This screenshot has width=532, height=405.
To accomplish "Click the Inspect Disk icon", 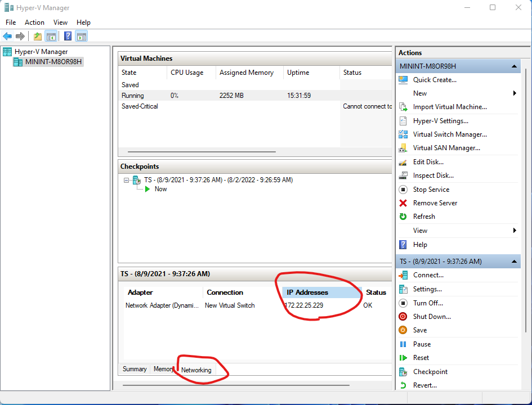I will click(x=403, y=175).
